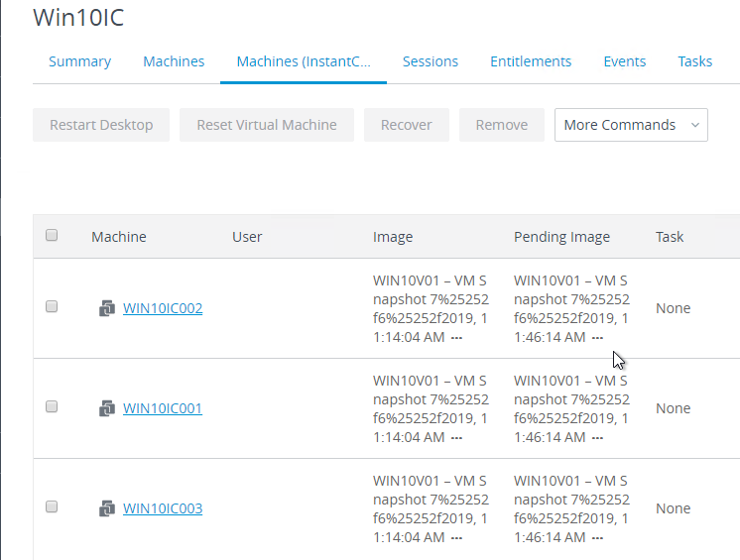Image resolution: width=740 pixels, height=560 pixels.
Task: Expand truncated Image text for WIN10IC003
Action: click(456, 538)
